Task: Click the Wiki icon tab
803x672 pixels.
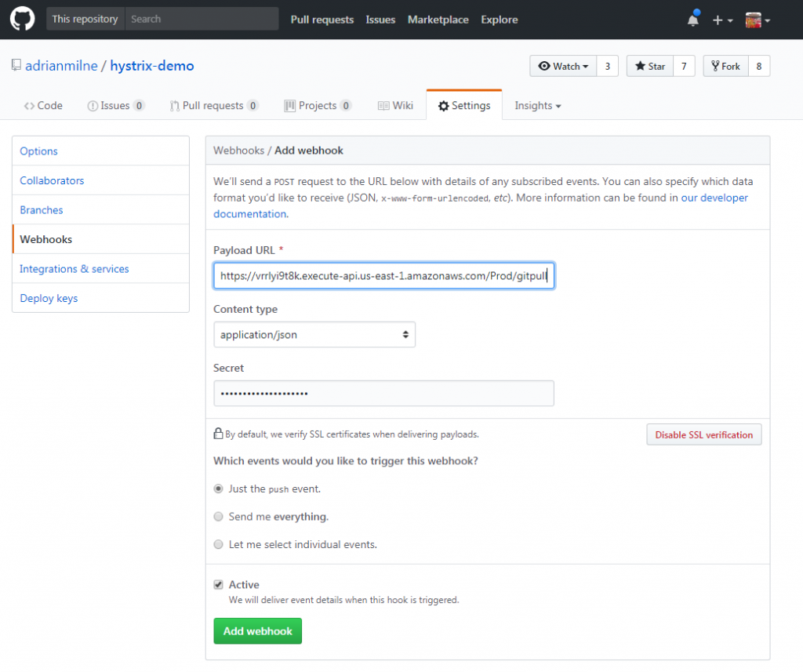Action: 383,104
